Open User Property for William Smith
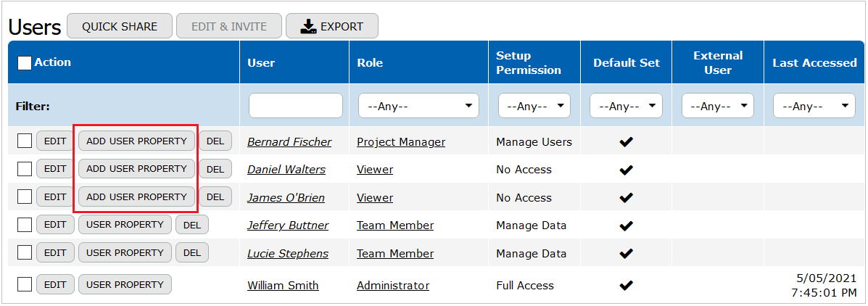Screen dimensions: 868x306 pos(125,284)
